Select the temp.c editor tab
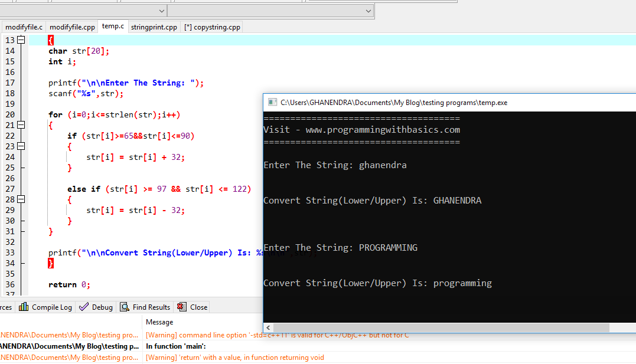Viewport: 636px width, 364px height. [x=113, y=27]
